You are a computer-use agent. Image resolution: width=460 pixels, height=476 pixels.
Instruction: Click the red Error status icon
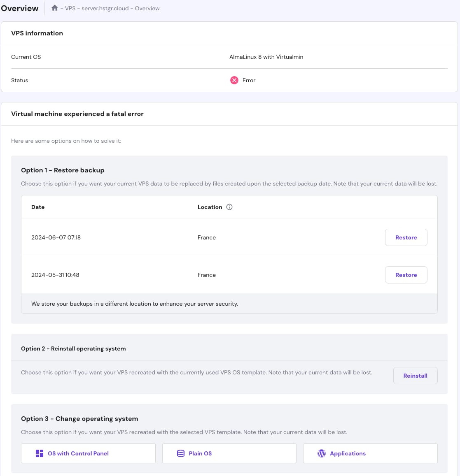[x=234, y=80]
